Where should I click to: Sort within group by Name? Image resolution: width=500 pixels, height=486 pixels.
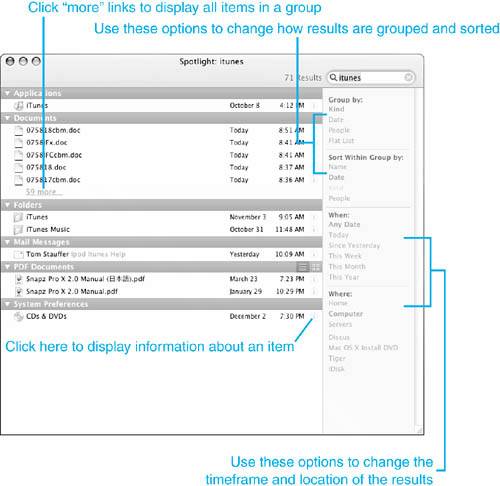(337, 167)
